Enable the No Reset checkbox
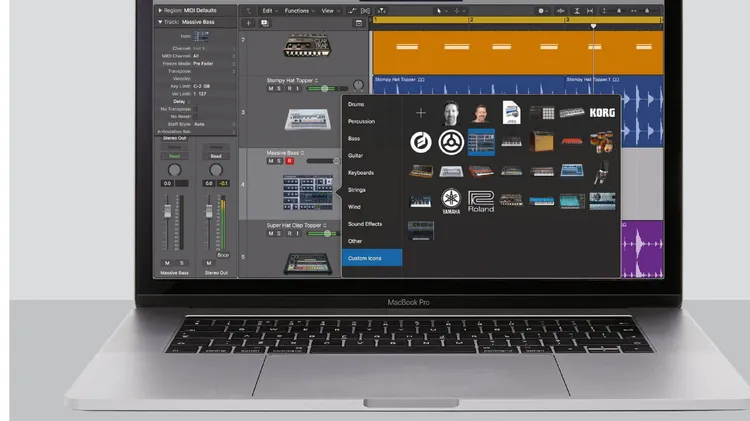The image size is (750, 421). [x=196, y=117]
